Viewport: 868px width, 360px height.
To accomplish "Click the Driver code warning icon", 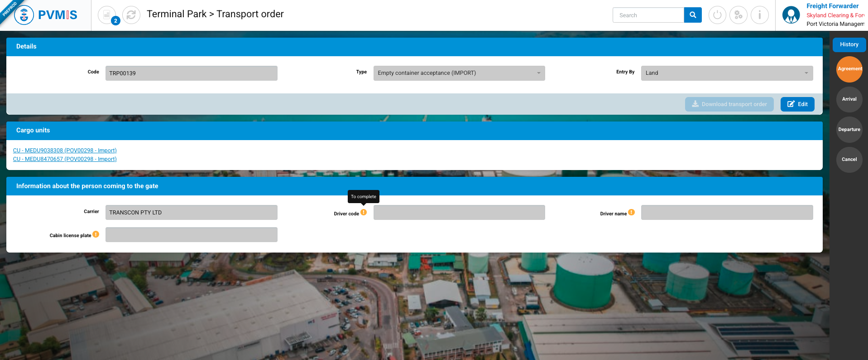I will click(x=364, y=212).
